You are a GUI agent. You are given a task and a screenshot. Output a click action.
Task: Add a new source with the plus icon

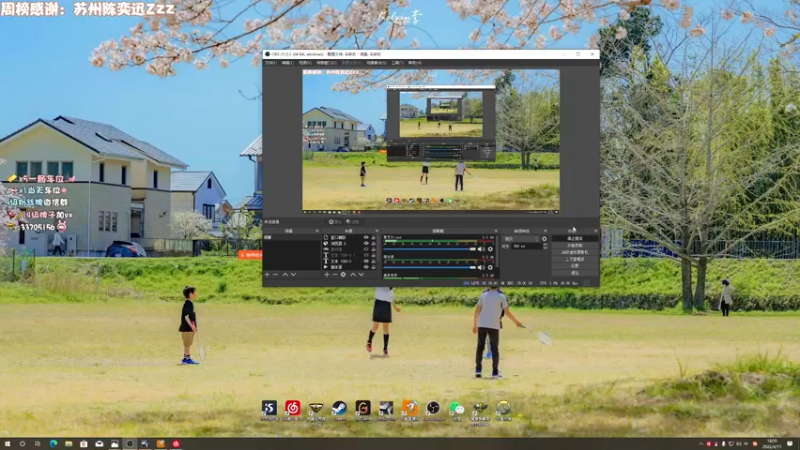(x=327, y=274)
